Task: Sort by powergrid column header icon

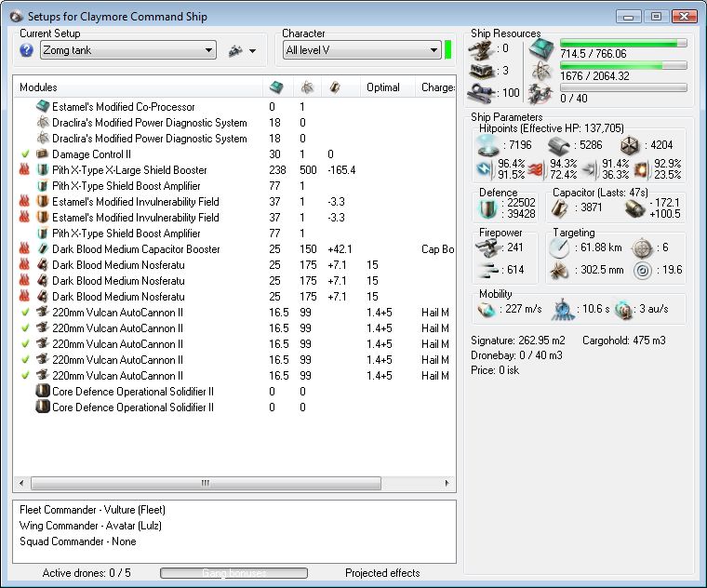Action: [x=307, y=87]
